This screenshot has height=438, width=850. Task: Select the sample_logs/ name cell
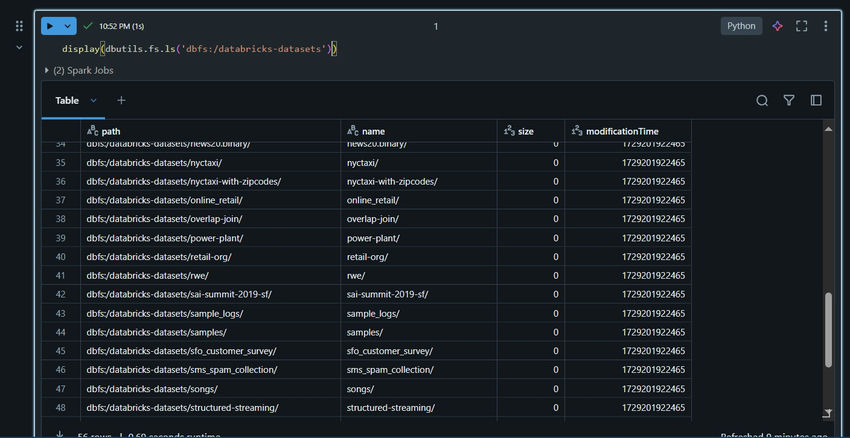tap(418, 313)
